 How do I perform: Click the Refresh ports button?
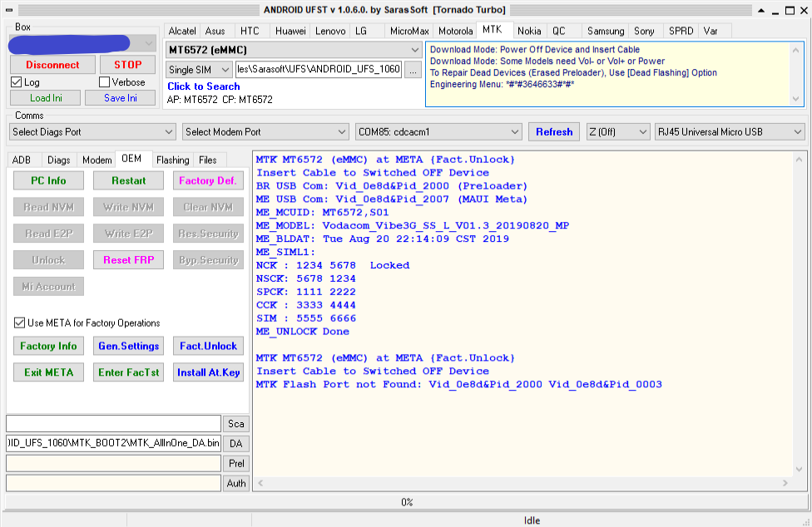tap(554, 132)
